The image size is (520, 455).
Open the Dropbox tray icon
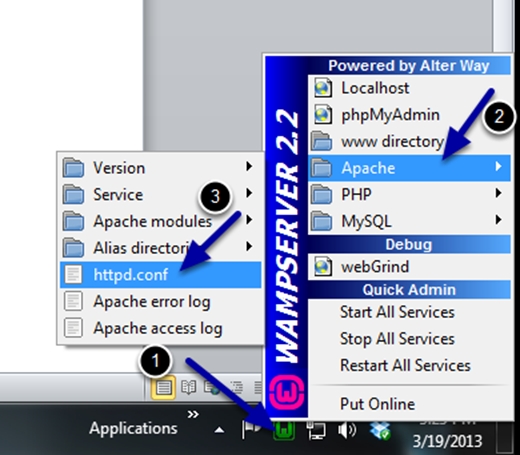tap(380, 430)
